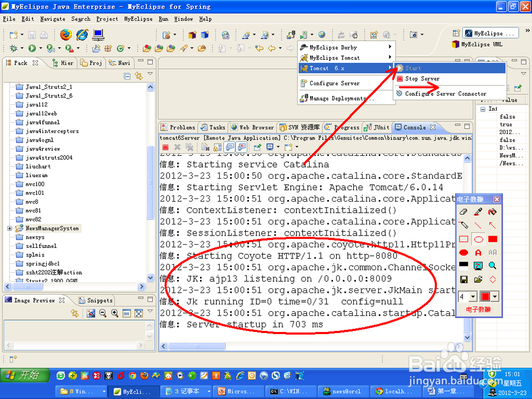The width and height of the screenshot is (532, 399).
Task: Click the localh... taskbar button
Action: 395,392
